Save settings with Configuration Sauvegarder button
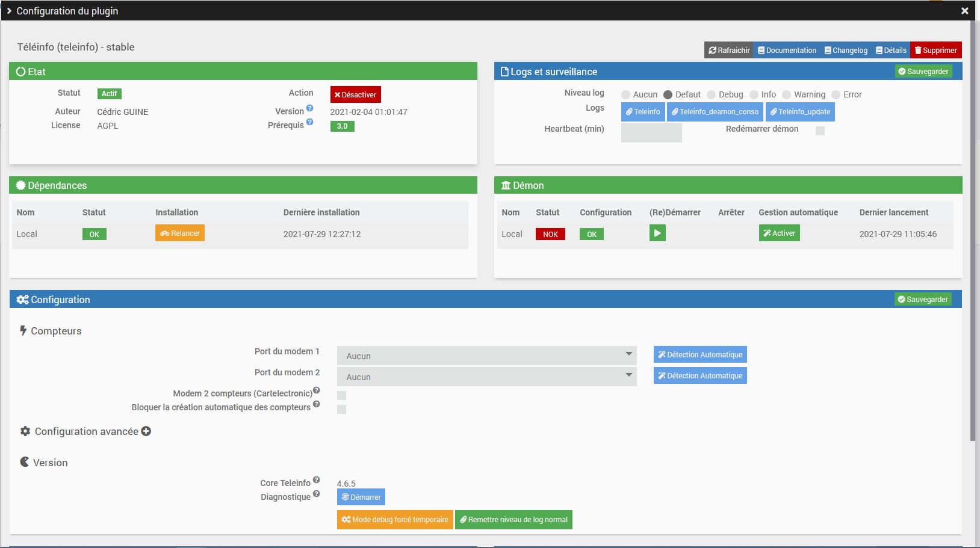 click(923, 300)
